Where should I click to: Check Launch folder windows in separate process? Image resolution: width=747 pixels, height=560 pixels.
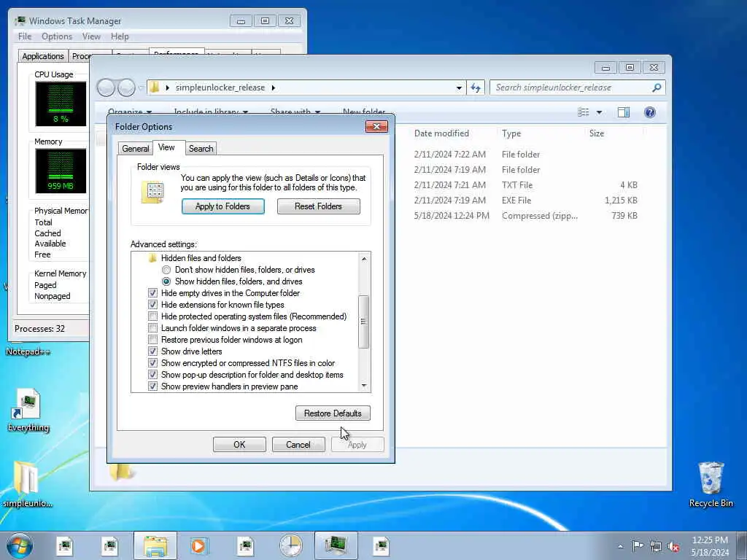pos(152,328)
